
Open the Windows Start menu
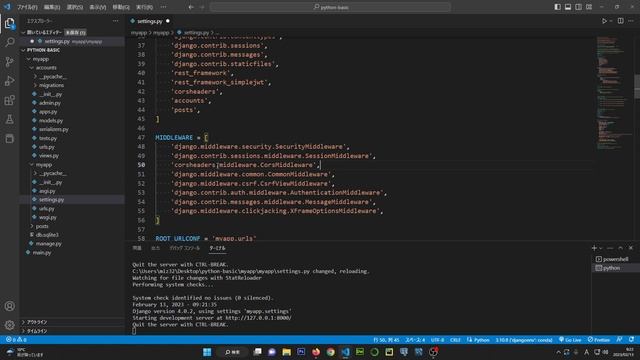[207, 352]
